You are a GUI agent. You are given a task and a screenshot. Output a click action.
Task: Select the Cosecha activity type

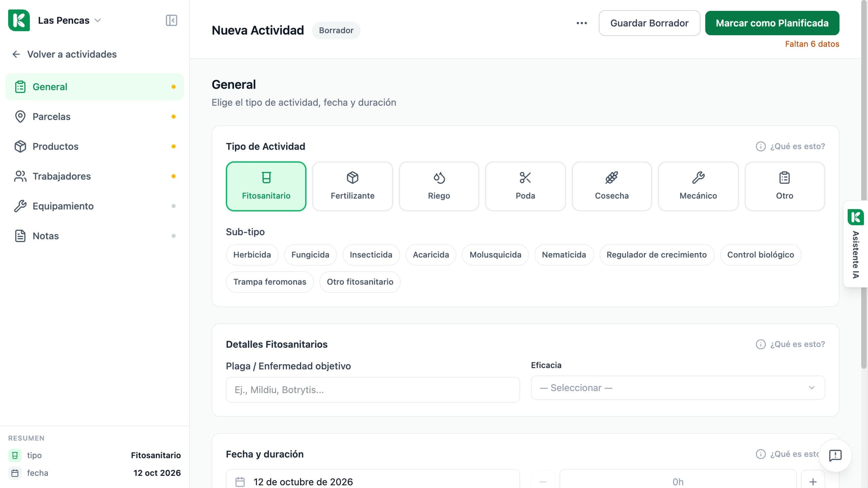pyautogui.click(x=612, y=186)
